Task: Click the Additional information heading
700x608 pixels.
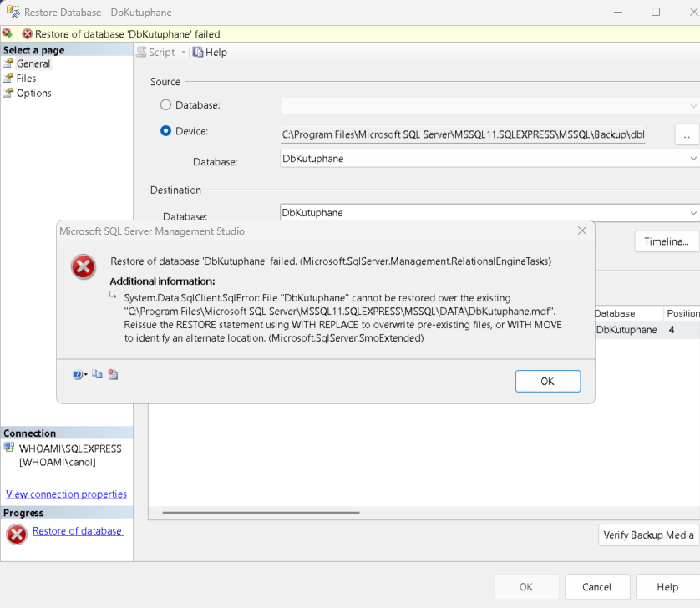Action: [163, 281]
